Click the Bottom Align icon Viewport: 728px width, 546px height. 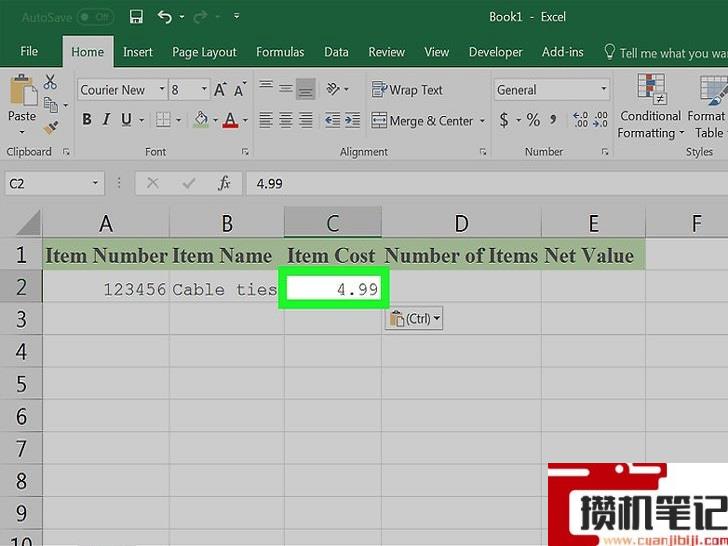306,88
